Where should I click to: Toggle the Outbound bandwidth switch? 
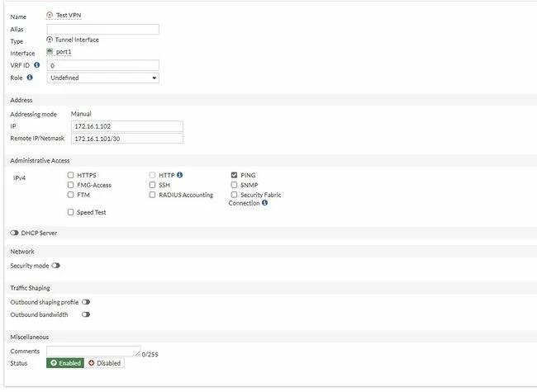(x=86, y=314)
